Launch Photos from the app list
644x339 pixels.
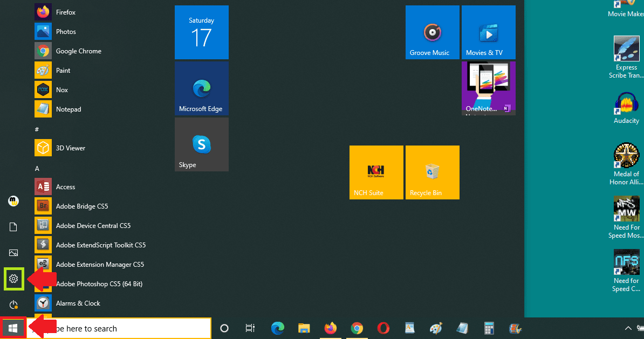[56, 32]
